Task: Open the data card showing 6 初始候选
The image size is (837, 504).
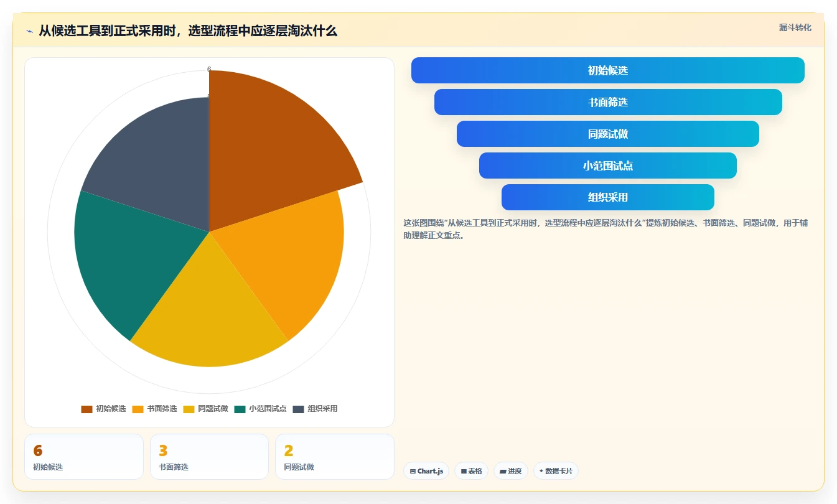Action: (x=84, y=457)
